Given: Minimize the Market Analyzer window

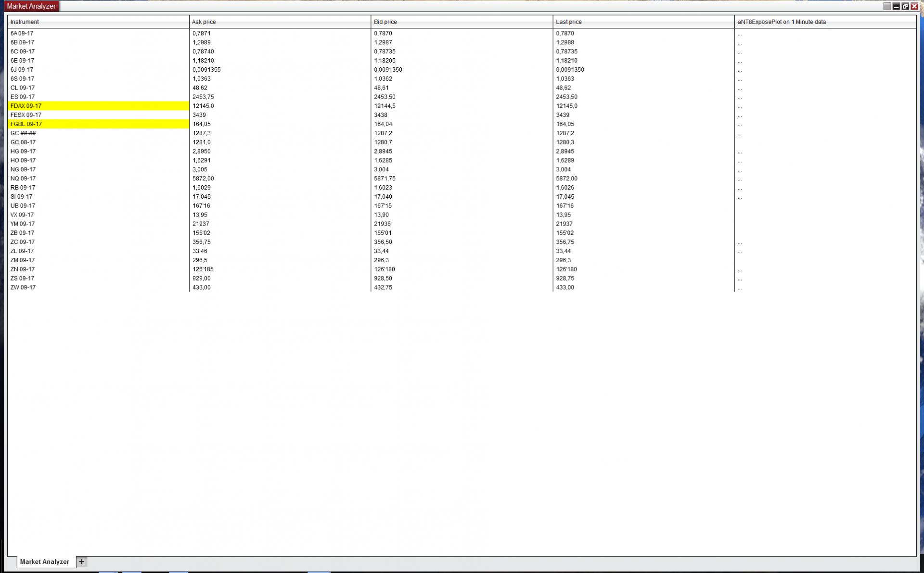Looking at the screenshot, I should (896, 6).
